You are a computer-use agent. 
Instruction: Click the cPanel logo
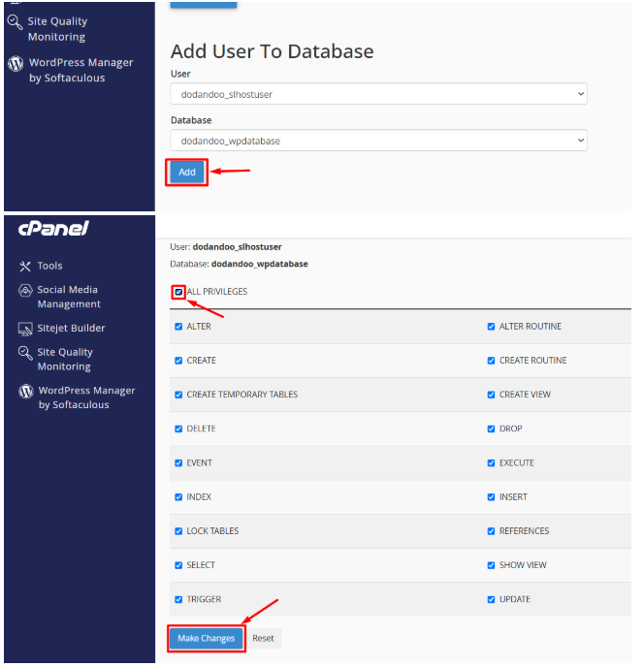click(x=53, y=229)
